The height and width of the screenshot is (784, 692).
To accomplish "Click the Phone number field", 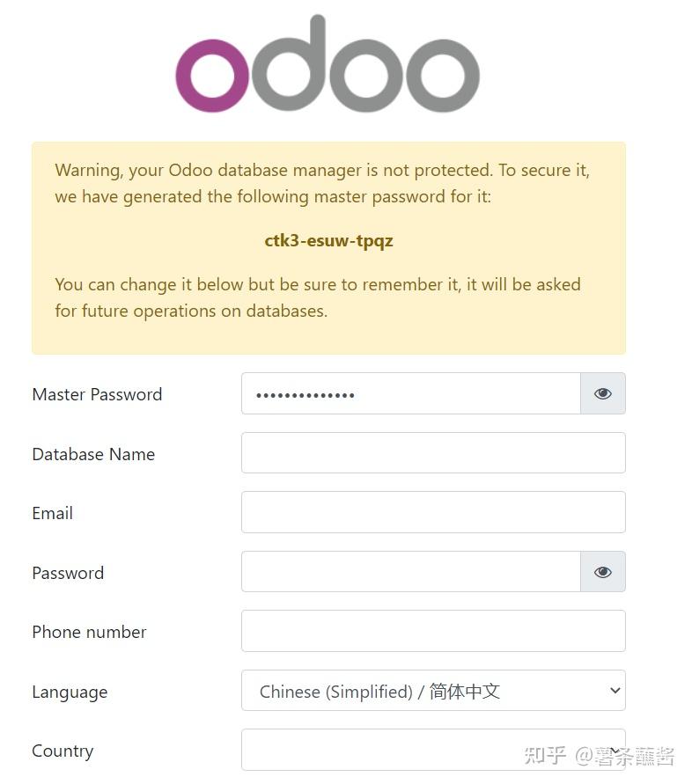I will pos(433,631).
